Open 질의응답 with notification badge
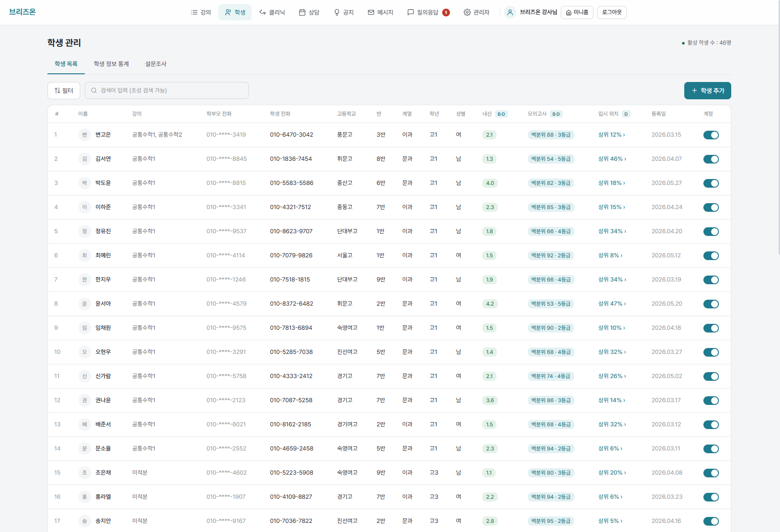Screen dimensions: 780x532 429,12
